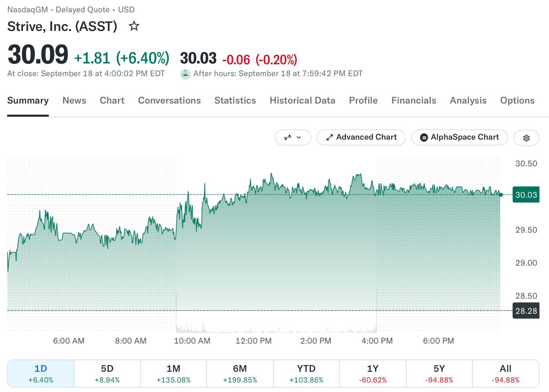Select the YTD time range

pos(306,373)
